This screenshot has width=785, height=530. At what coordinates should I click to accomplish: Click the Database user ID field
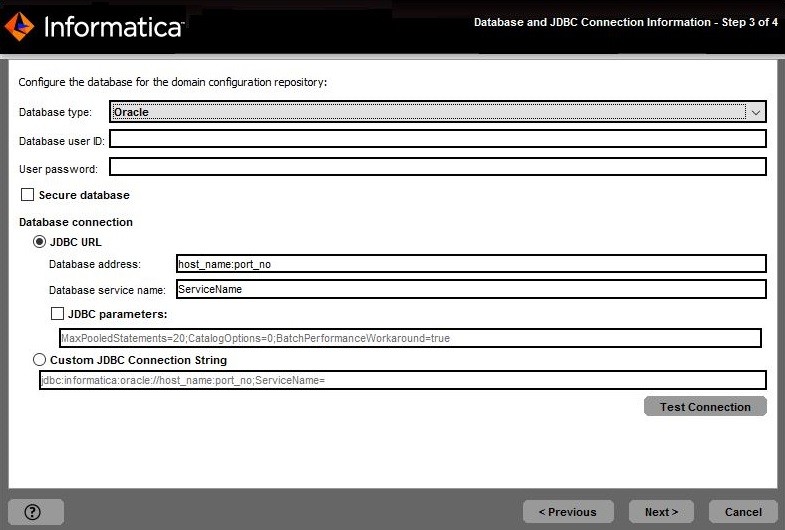pyautogui.click(x=438, y=139)
